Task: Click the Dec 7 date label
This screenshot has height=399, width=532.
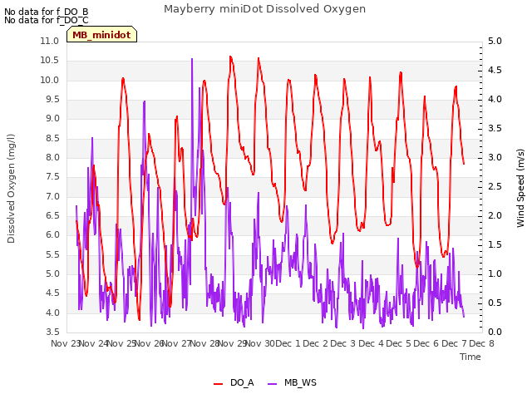Action: tap(454, 343)
